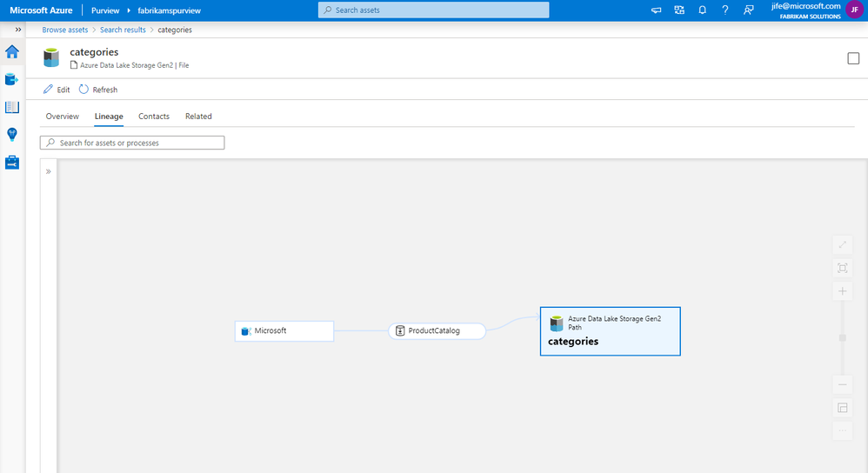Open the Home icon in left sidebar
Screen dimensions: 868x473
click(12, 52)
